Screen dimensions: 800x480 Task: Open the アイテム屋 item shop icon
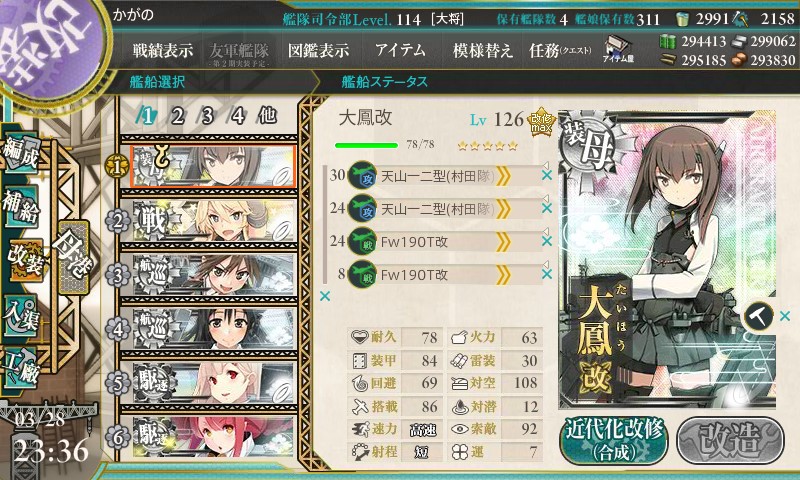pos(618,49)
